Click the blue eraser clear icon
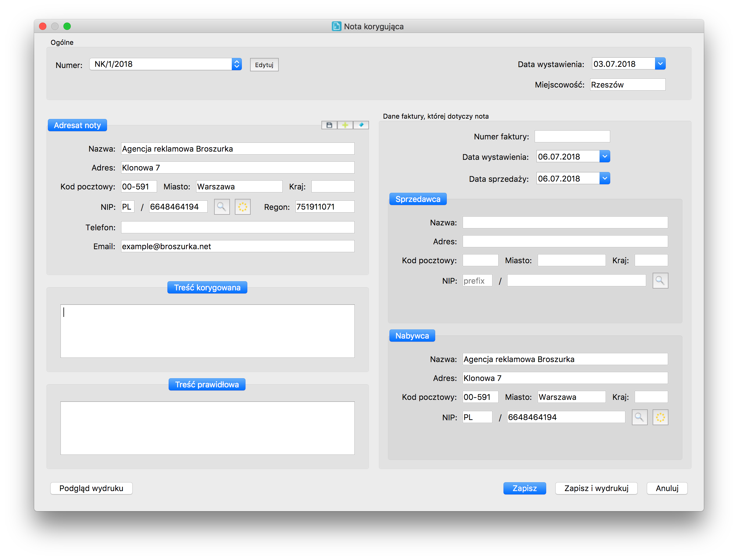The width and height of the screenshot is (738, 560). tap(361, 125)
